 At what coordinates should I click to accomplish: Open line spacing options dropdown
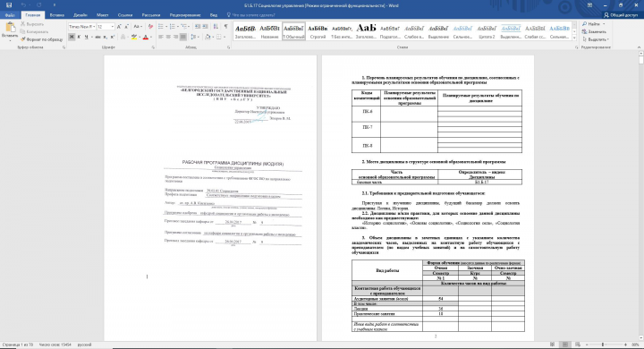click(x=195, y=37)
